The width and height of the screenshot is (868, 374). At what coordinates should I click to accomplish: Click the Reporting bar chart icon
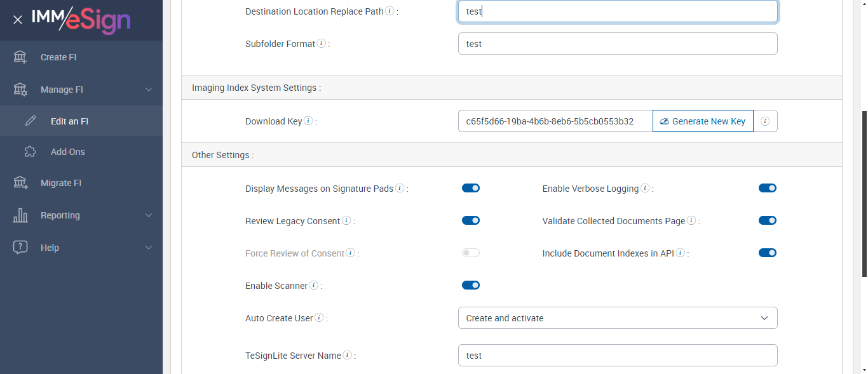coord(20,215)
